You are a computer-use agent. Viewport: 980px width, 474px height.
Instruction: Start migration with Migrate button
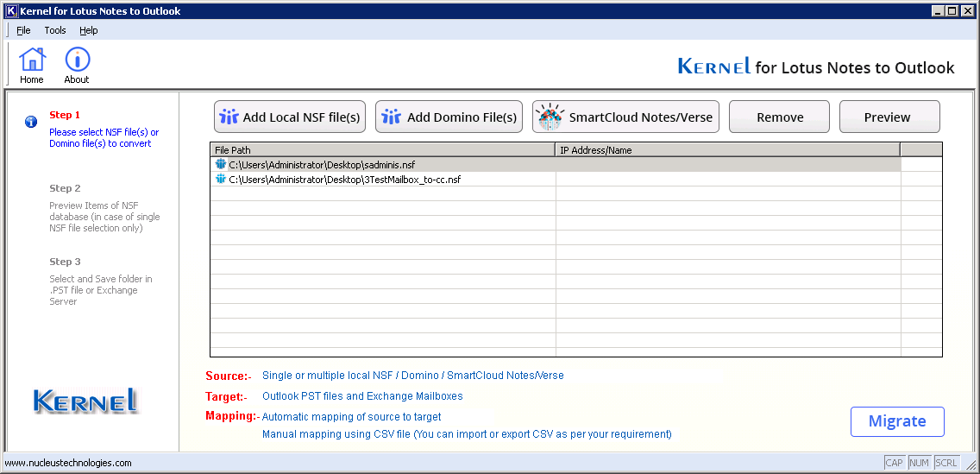(897, 421)
